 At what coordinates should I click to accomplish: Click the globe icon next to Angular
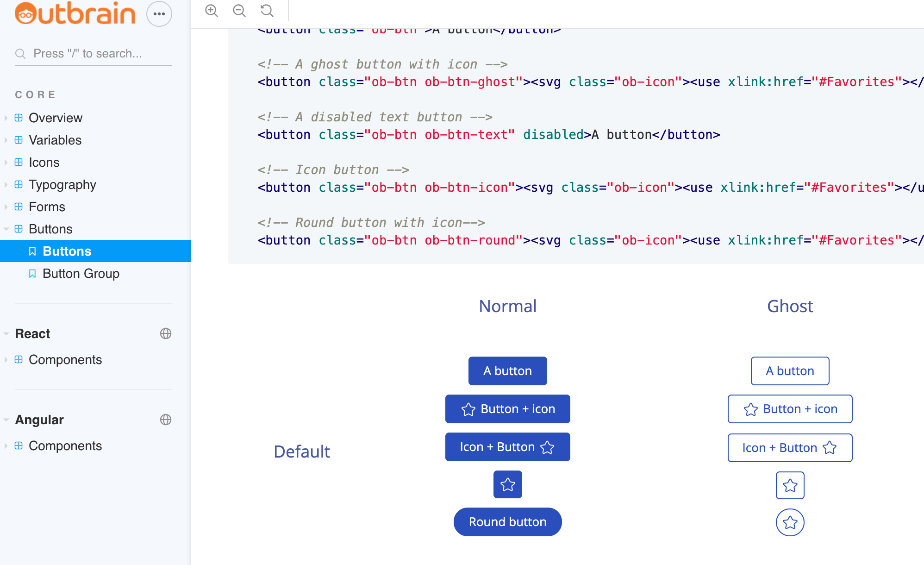[166, 420]
